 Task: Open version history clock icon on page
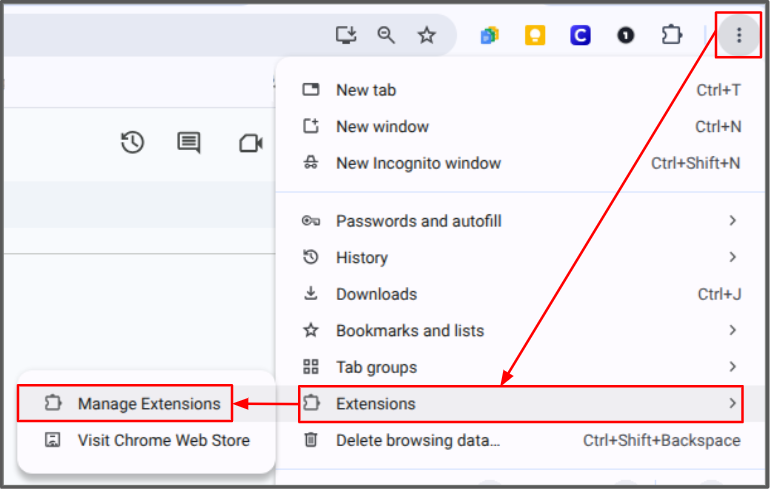[x=132, y=143]
